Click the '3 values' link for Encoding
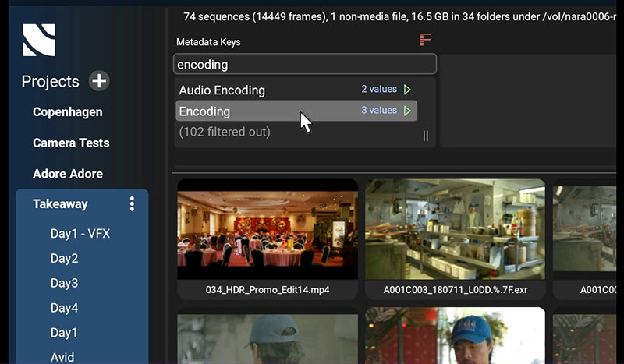The image size is (624, 364). (x=379, y=110)
